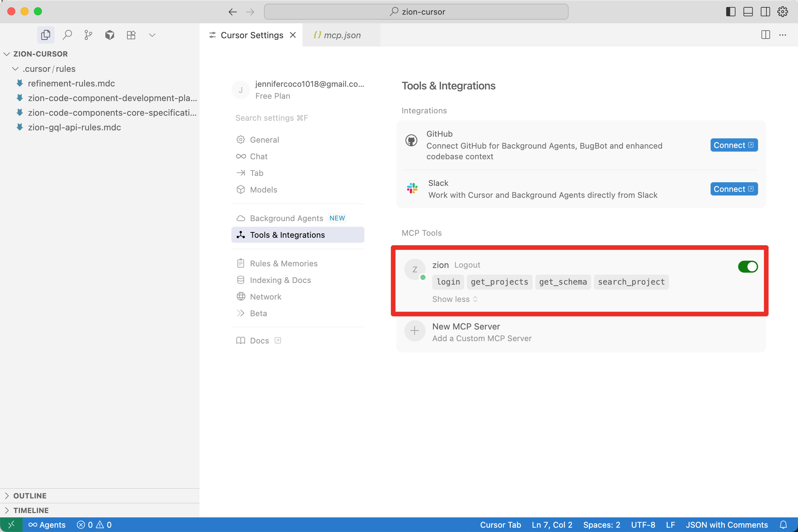The width and height of the screenshot is (798, 532).
Task: Open the Source Control branch icon
Action: pos(88,35)
